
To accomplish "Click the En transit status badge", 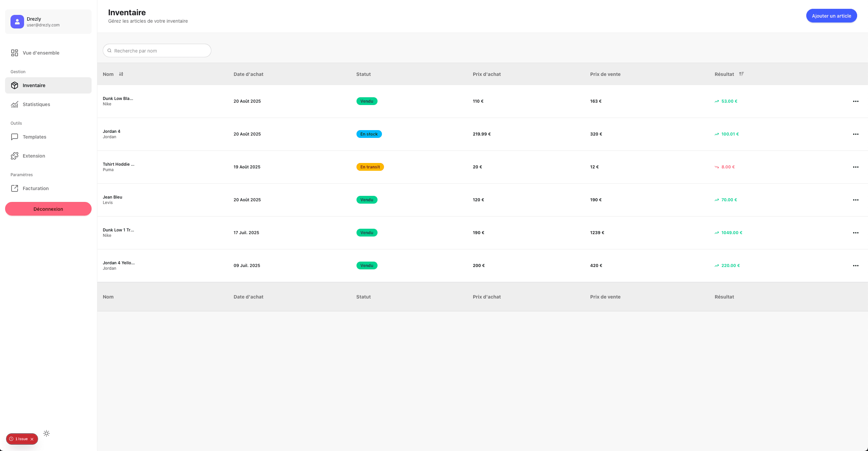I will [370, 167].
